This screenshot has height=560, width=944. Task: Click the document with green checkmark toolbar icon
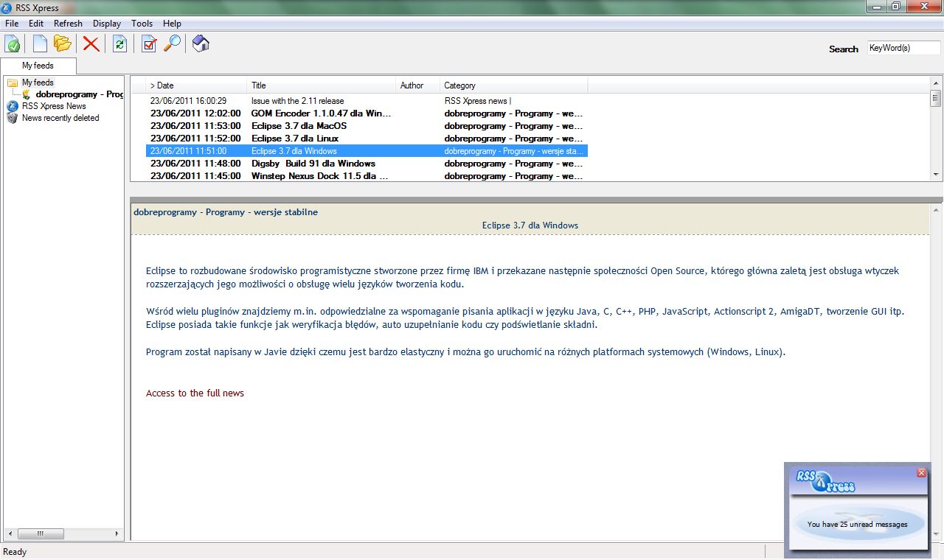point(13,44)
